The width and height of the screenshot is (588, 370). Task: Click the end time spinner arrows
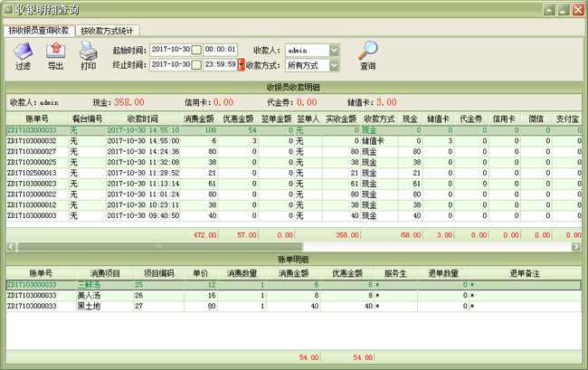(241, 65)
